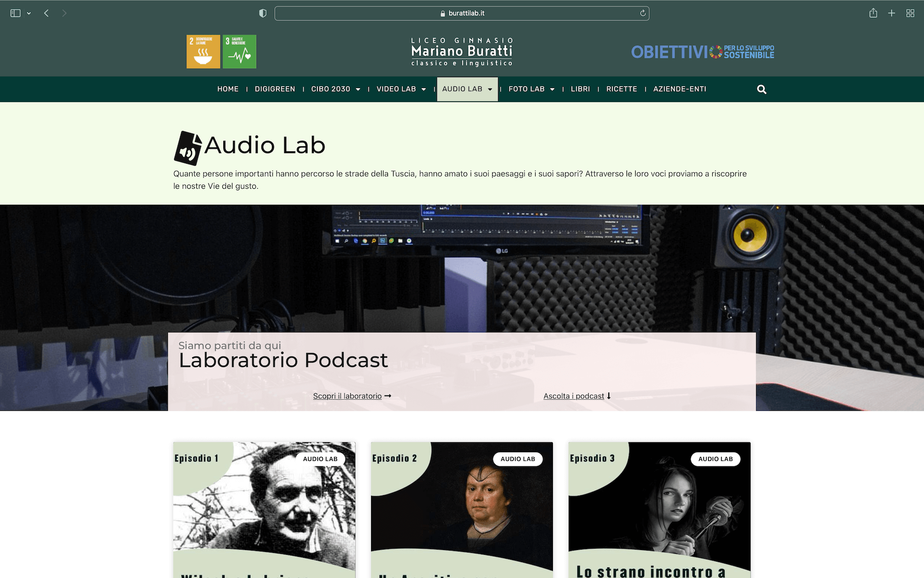The height and width of the screenshot is (578, 924).
Task: Open the privacy shield report icon
Action: [x=263, y=13]
